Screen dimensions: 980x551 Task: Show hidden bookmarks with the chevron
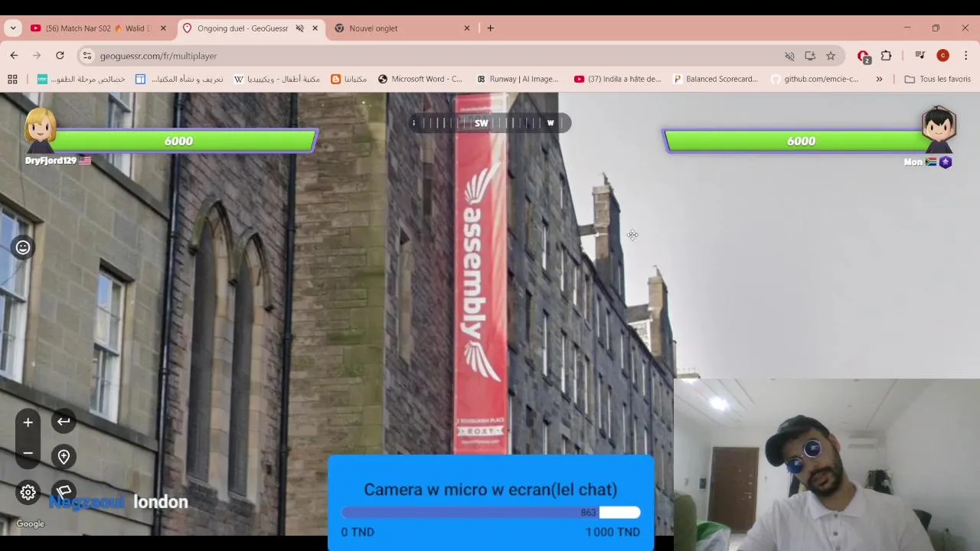tap(879, 79)
